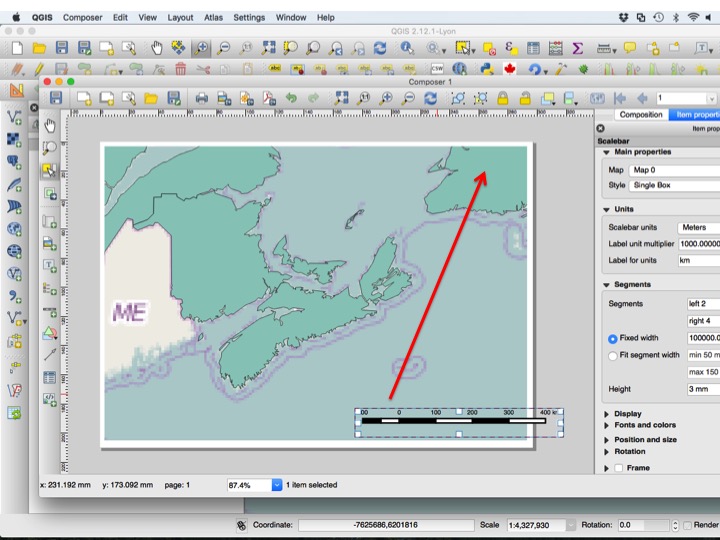The image size is (720, 540).
Task: Click Composer zoom out icon
Action: [x=408, y=98]
